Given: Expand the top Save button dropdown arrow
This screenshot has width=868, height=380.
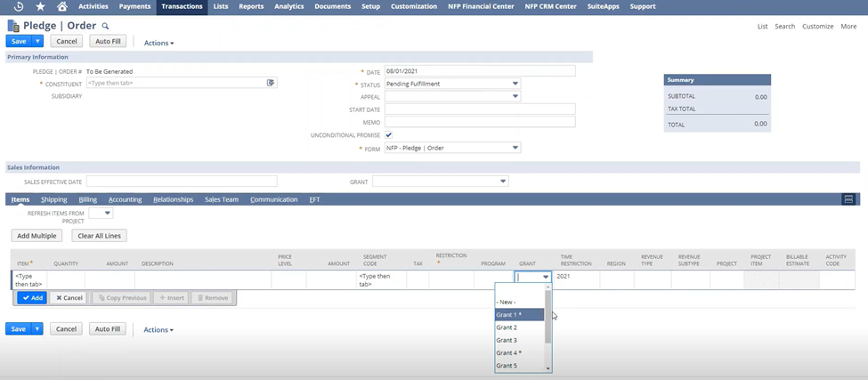Looking at the screenshot, I should 37,41.
